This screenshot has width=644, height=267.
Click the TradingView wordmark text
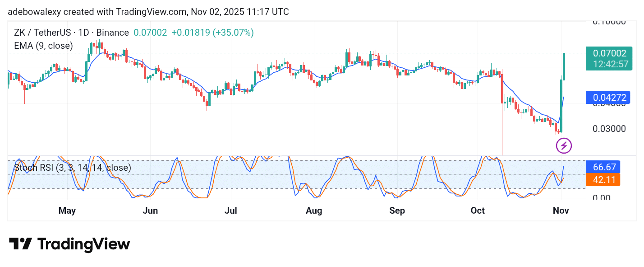84,244
